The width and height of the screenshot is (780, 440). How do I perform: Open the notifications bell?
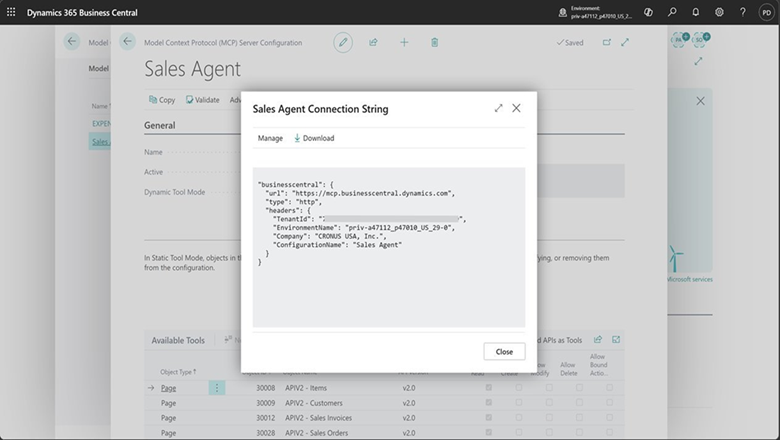click(x=695, y=12)
